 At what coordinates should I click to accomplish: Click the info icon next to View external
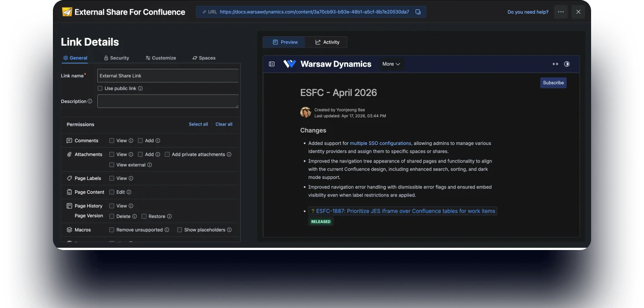pos(150,165)
